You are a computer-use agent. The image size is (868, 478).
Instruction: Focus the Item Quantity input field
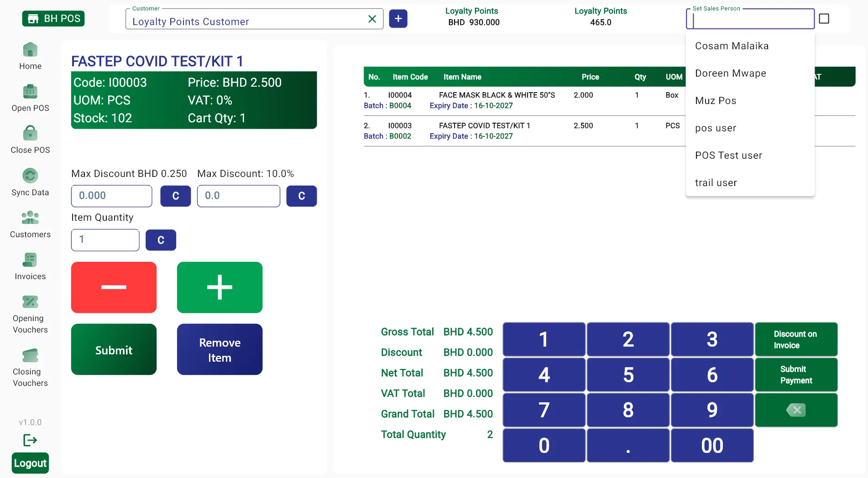pyautogui.click(x=105, y=240)
